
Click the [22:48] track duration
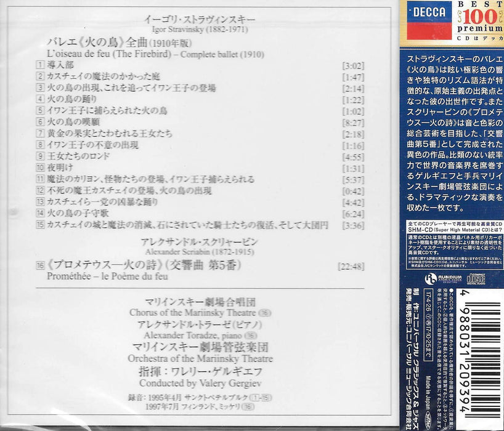(351, 267)
